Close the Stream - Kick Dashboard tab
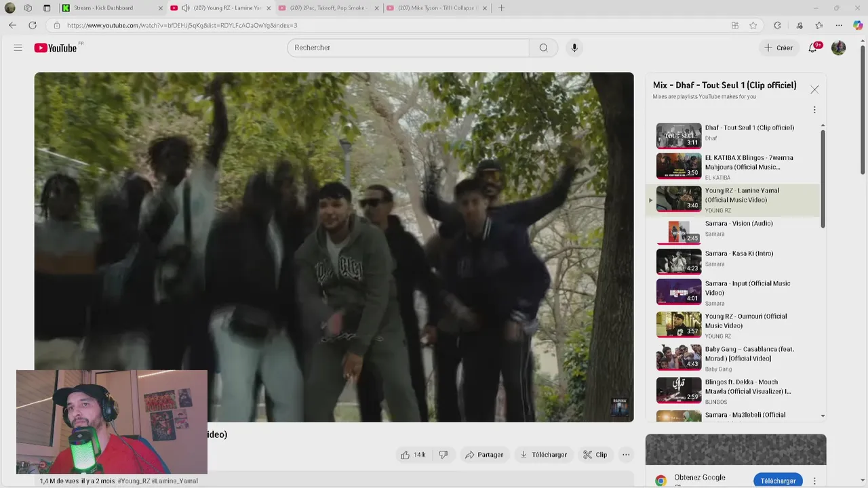868x488 pixels. click(161, 8)
